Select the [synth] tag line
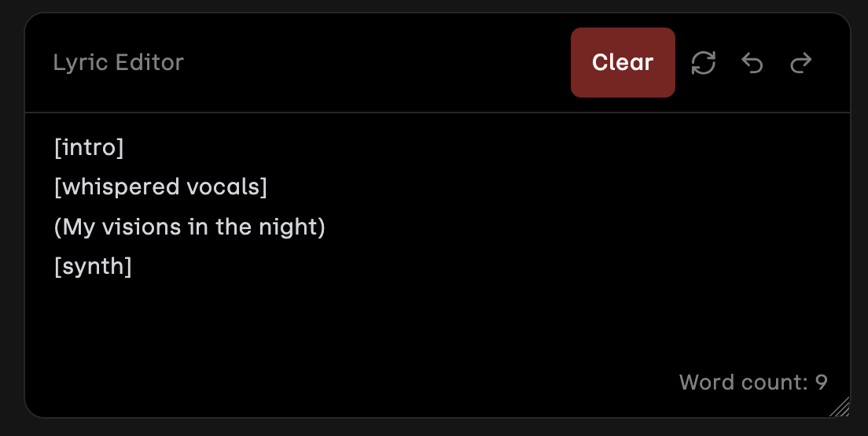Viewport: 868px width, 436px height. pyautogui.click(x=93, y=267)
